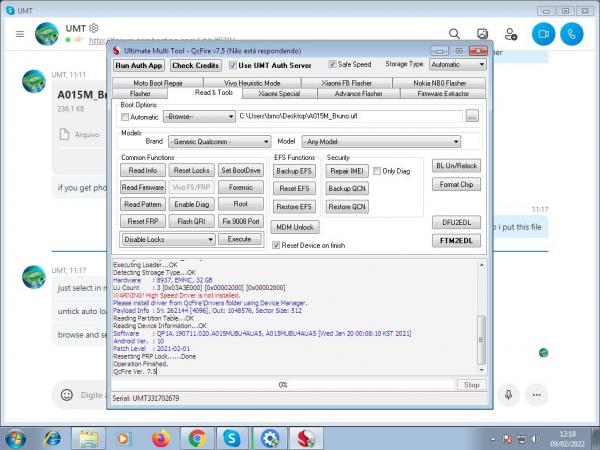Switch to the Xiaomi FB Flasher tab

[x=347, y=83]
